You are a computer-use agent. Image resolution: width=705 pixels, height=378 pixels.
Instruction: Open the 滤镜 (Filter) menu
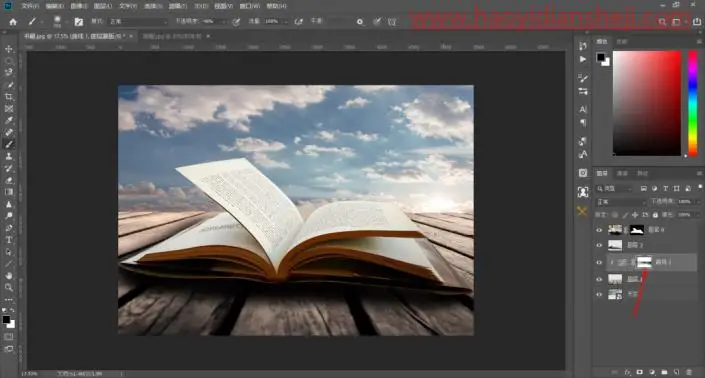point(178,6)
